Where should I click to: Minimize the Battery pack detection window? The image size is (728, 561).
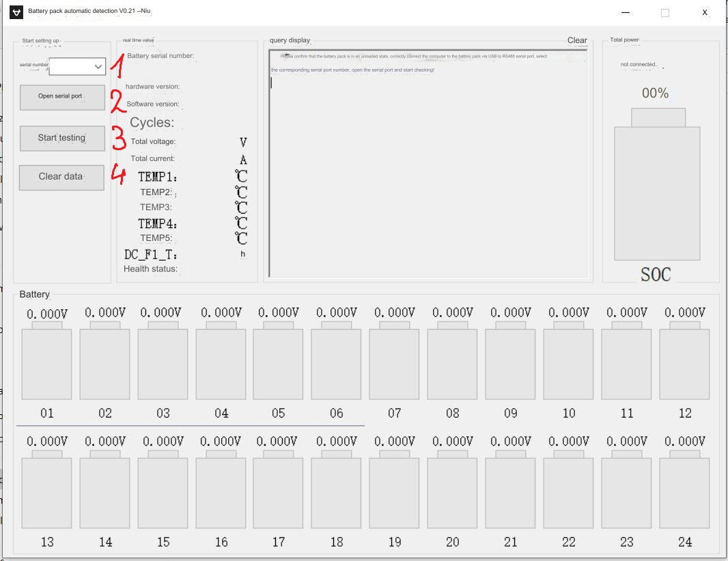[x=626, y=12]
